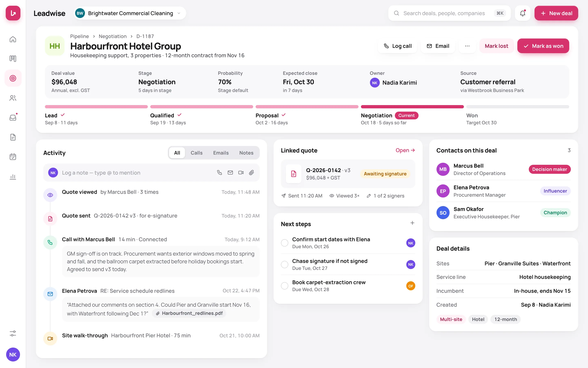Switch to the Notes activity tab
This screenshot has height=368, width=588.
click(x=246, y=153)
